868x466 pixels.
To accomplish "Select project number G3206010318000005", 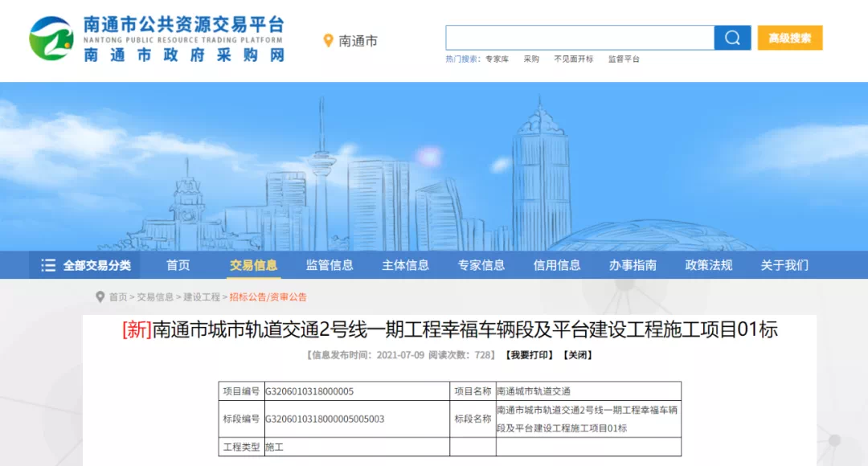I will point(309,391).
